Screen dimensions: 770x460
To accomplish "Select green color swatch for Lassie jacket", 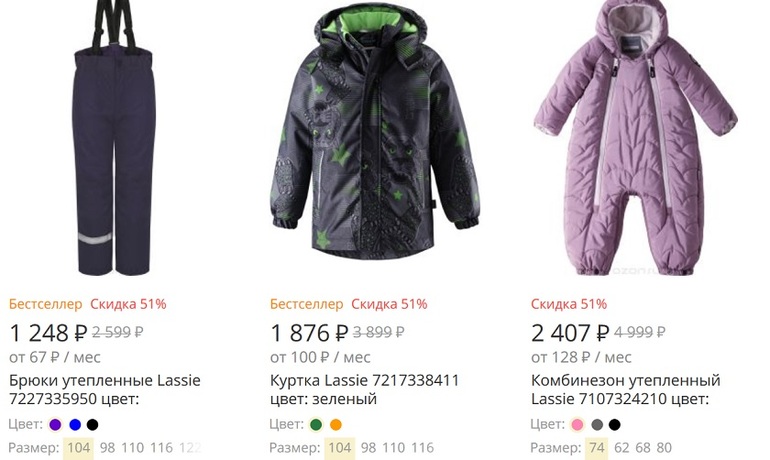I will click(x=317, y=425).
